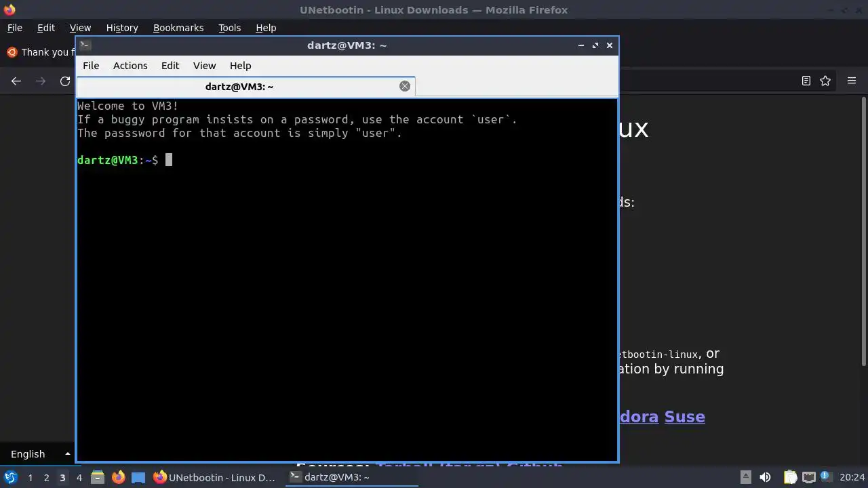Screen dimensions: 868x488
Task: Click the terminal window icon in title bar
Action: pos(85,45)
